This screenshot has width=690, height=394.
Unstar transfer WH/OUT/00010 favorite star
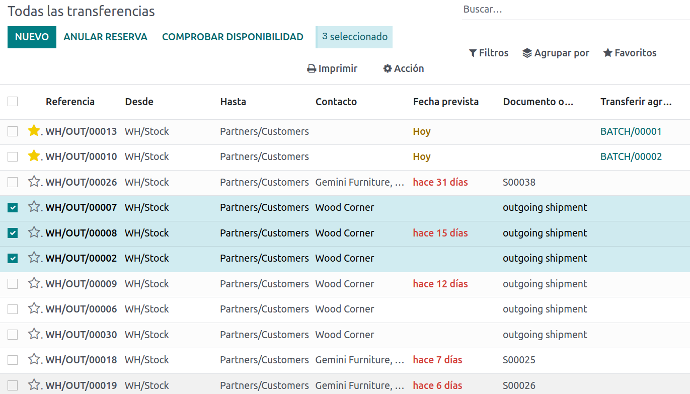coord(34,156)
